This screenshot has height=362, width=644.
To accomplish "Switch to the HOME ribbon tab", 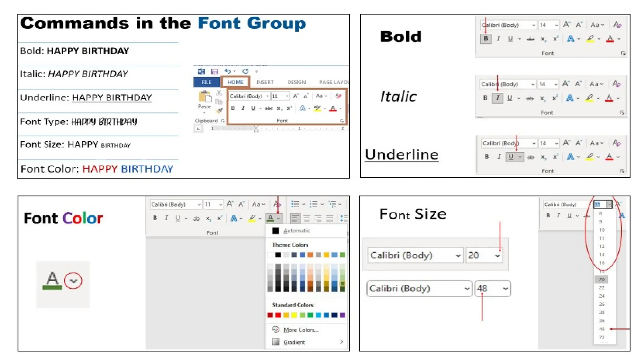I will (235, 82).
